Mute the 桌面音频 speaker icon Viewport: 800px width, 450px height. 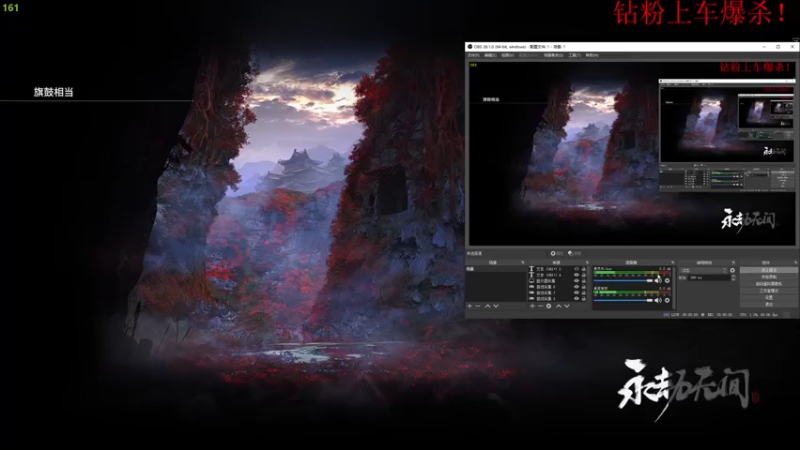(658, 300)
